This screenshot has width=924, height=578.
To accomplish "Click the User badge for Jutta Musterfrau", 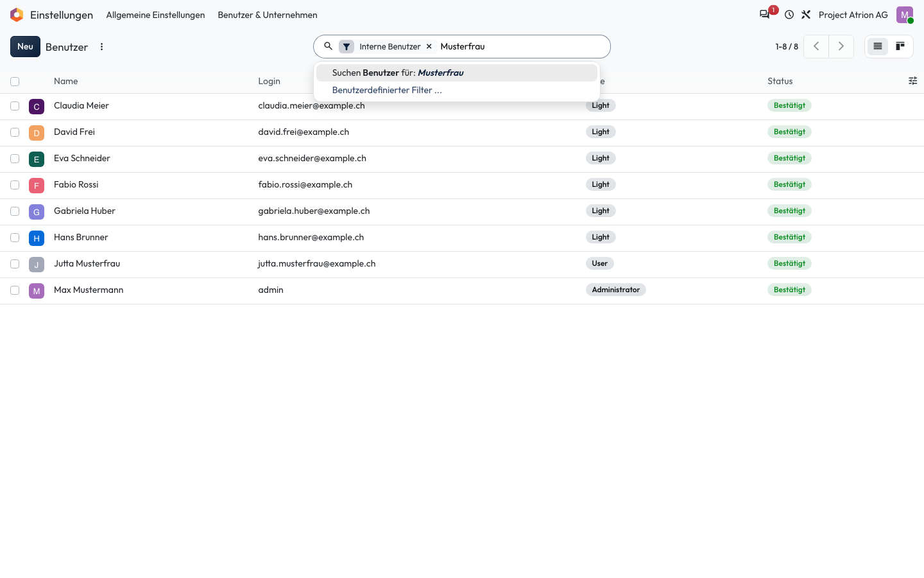I will coord(600,263).
